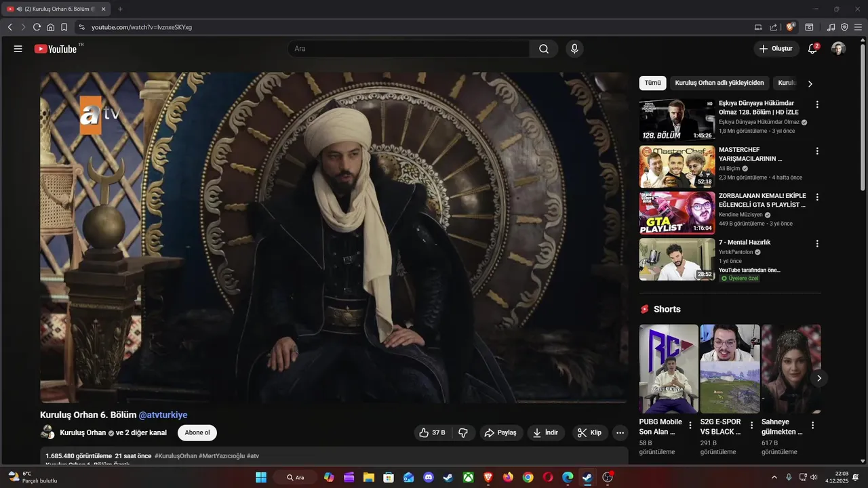Open Brave Shields lion icon in address bar
This screenshot has height=488, width=868.
click(x=790, y=27)
